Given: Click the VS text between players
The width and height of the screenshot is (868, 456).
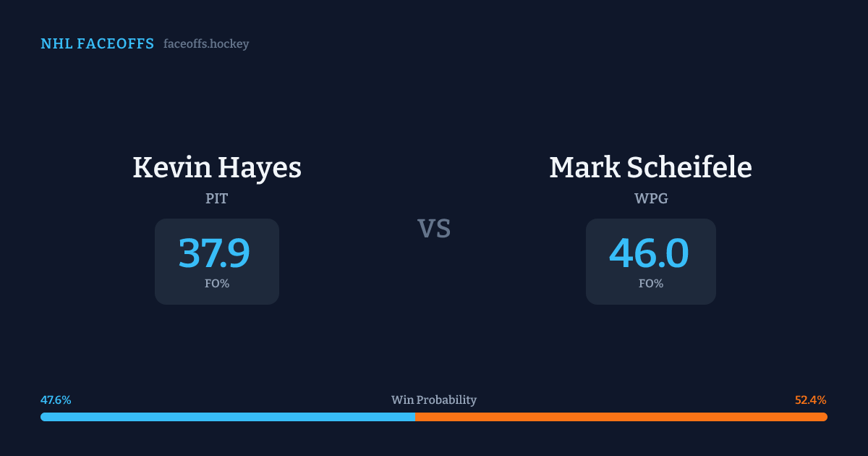Looking at the screenshot, I should point(434,229).
